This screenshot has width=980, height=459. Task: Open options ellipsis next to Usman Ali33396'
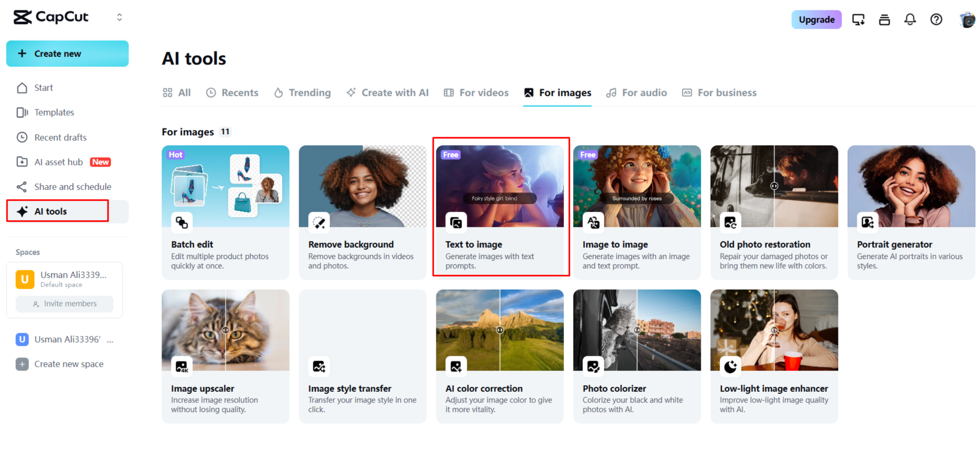110,340
